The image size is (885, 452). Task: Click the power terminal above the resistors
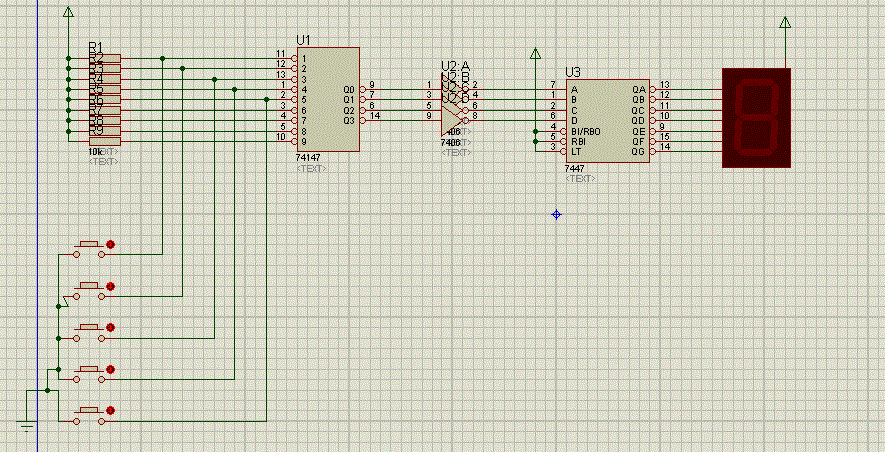tap(67, 13)
